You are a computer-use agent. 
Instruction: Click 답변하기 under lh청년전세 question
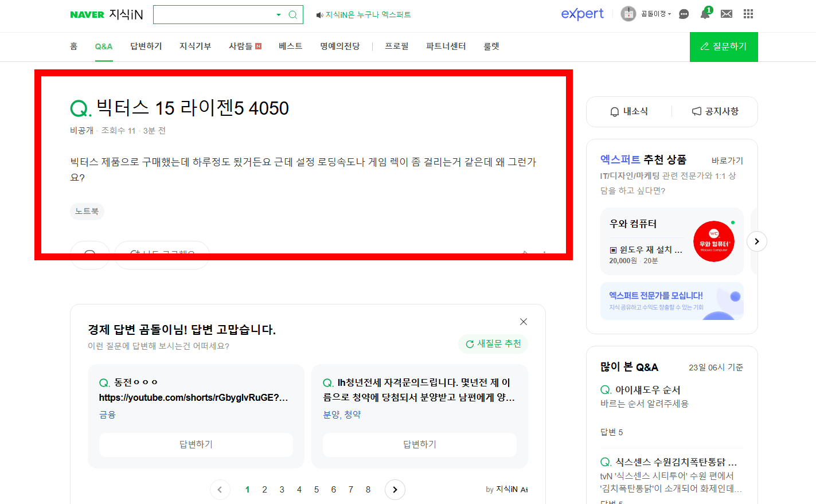(x=420, y=444)
